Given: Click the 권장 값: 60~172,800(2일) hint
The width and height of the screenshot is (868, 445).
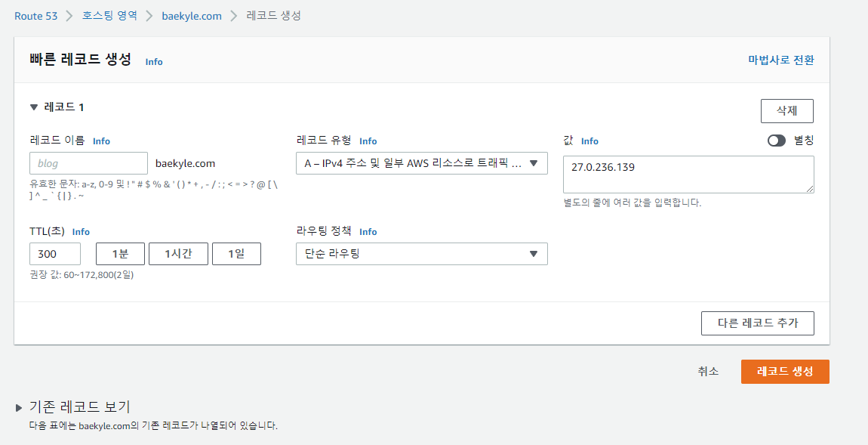Looking at the screenshot, I should [82, 275].
